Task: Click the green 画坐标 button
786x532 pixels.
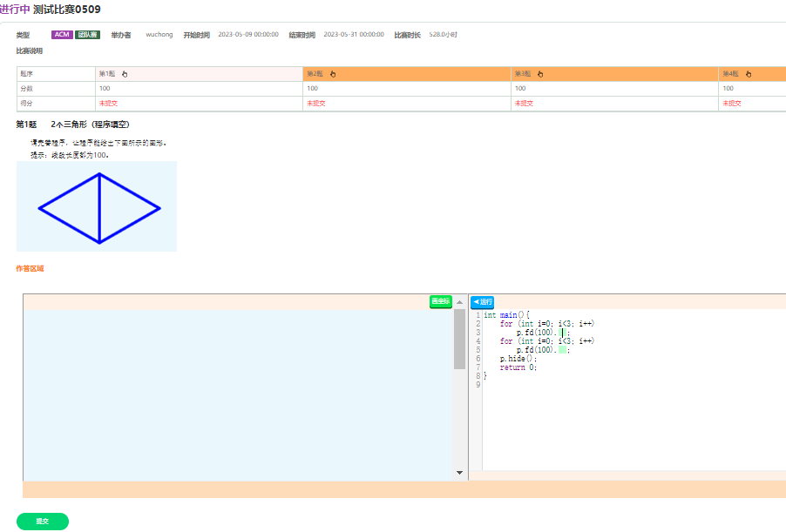Action: 441,301
